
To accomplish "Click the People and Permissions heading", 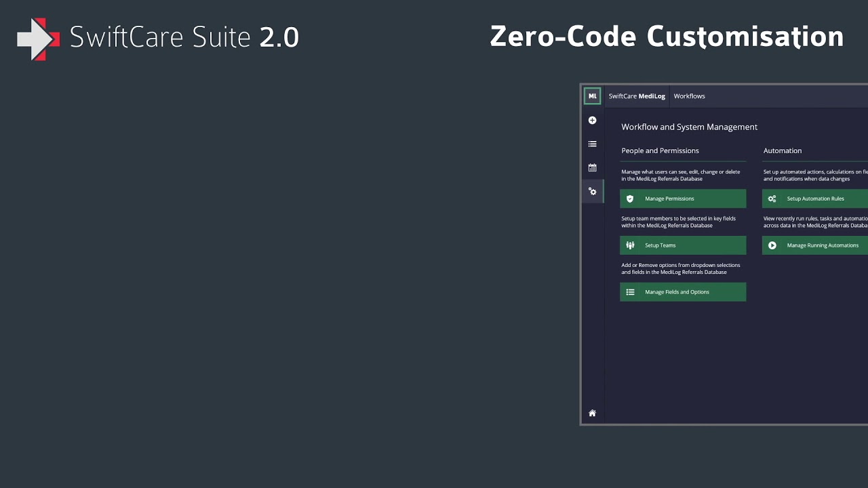I will 660,150.
